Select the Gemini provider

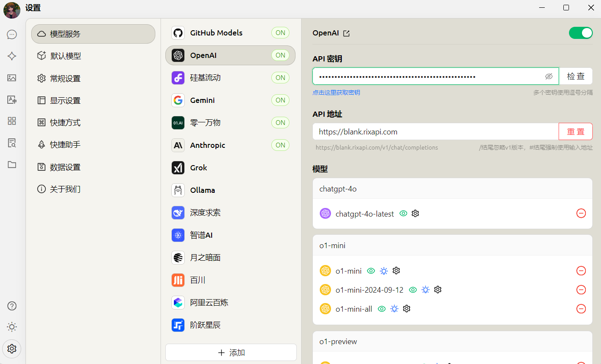(x=230, y=100)
